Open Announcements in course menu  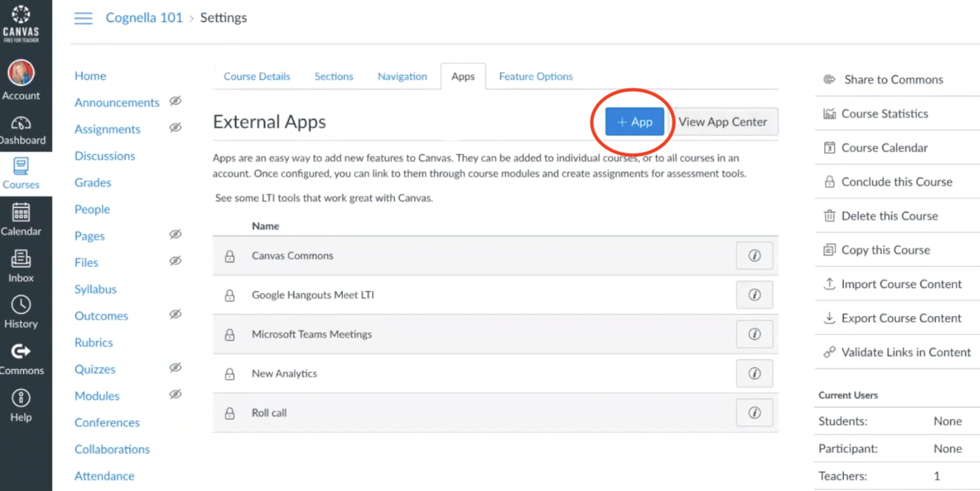[x=117, y=102]
